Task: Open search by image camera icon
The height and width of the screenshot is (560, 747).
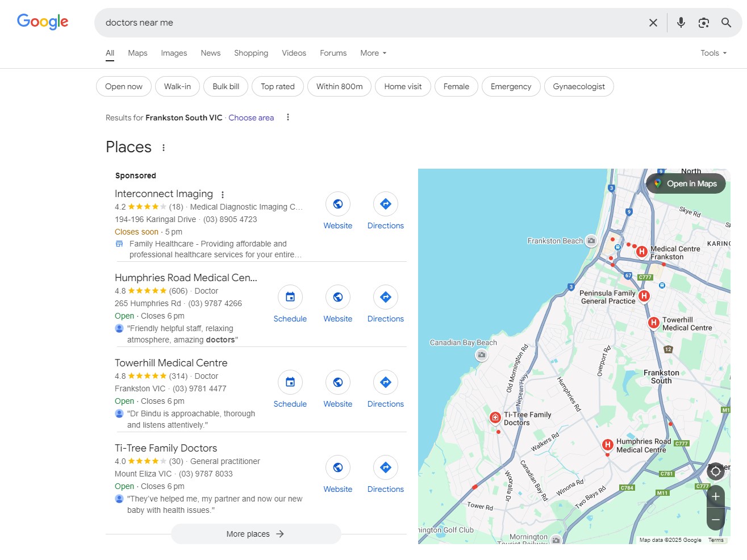Action: [x=703, y=23]
